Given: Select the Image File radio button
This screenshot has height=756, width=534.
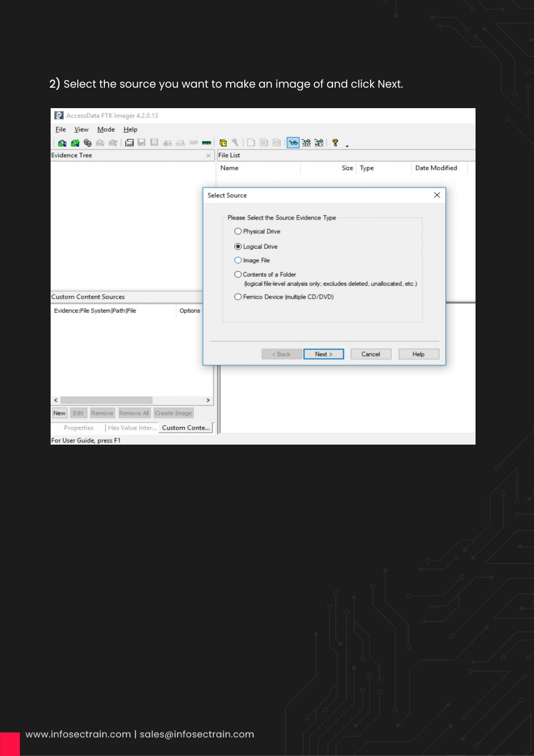Looking at the screenshot, I should click(238, 260).
